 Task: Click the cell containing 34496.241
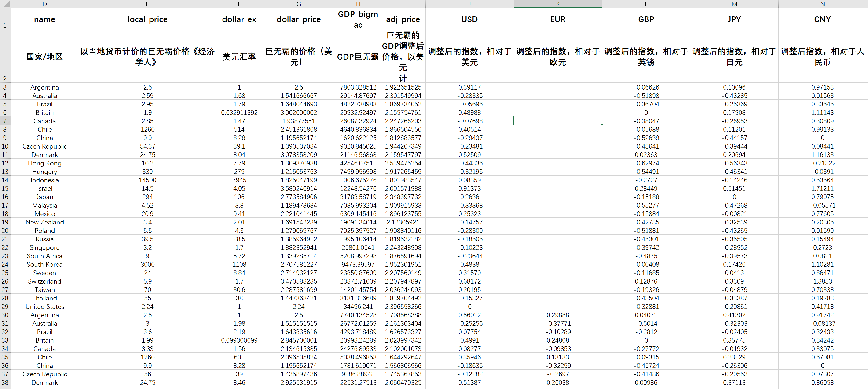coord(358,306)
